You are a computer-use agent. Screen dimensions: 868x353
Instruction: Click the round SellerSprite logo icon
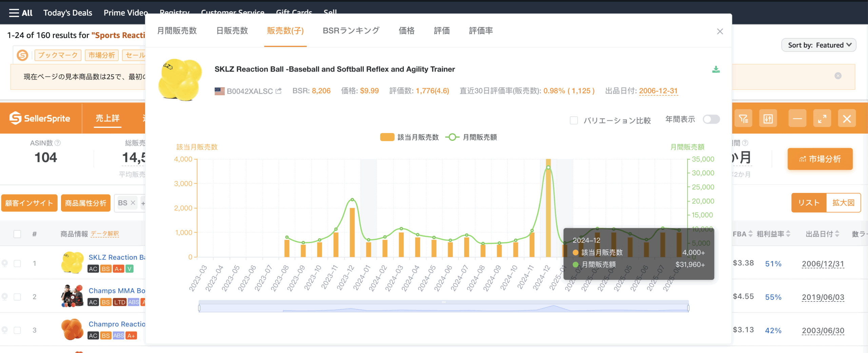click(x=22, y=55)
